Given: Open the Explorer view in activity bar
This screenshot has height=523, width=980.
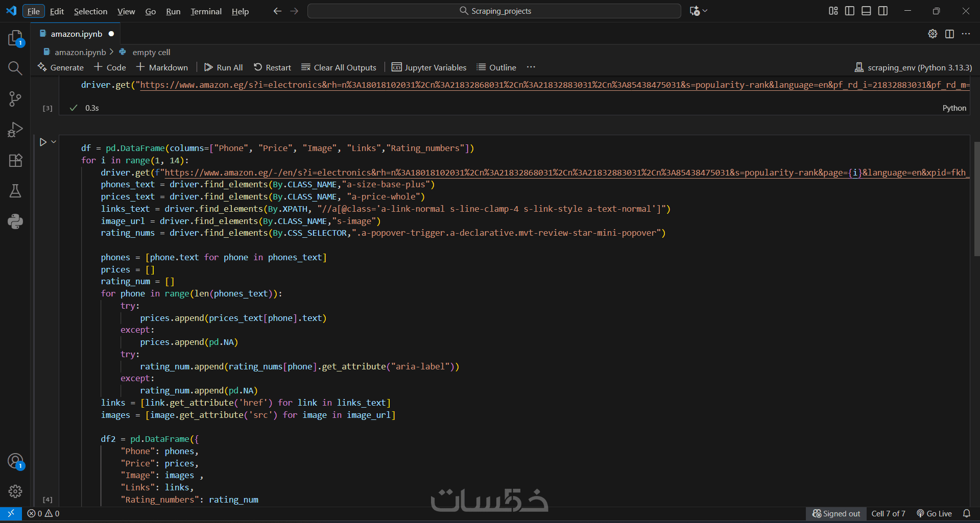Looking at the screenshot, I should (15, 38).
